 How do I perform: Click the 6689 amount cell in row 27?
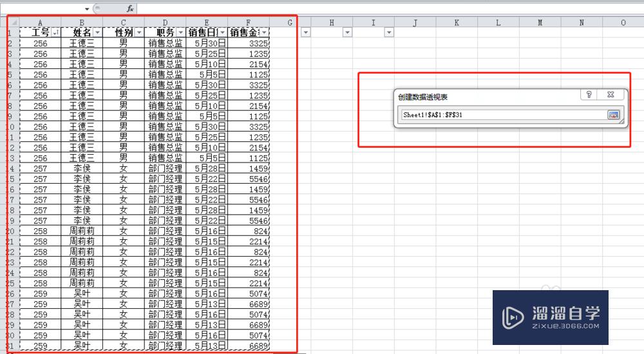[x=249, y=304]
